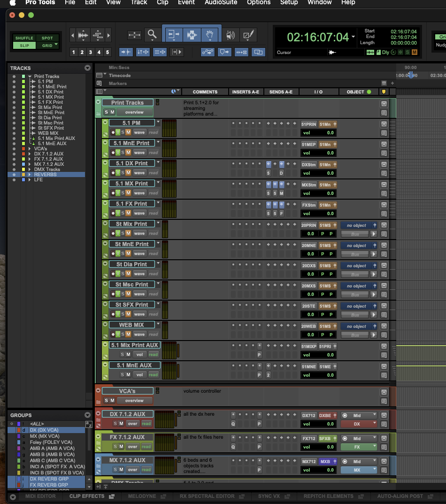Enable Spot edit mode
The height and width of the screenshot is (504, 446).
coord(47,38)
